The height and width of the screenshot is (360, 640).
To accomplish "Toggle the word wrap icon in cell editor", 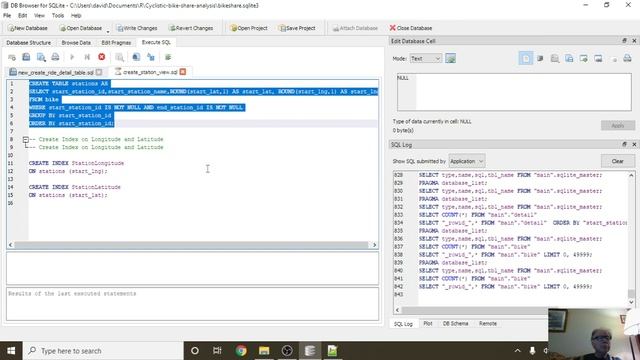I will coord(540,59).
